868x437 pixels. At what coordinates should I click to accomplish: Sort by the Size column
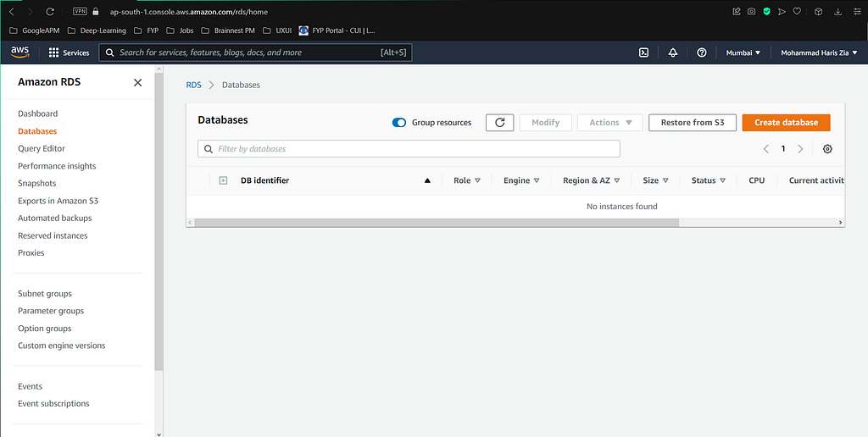656,180
